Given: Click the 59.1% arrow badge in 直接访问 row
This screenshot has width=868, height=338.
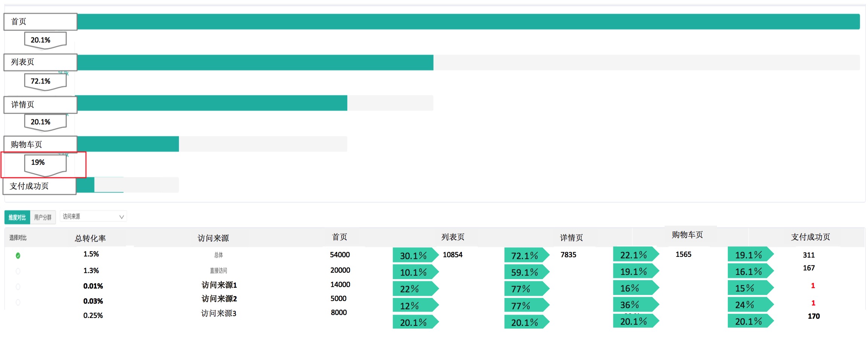Looking at the screenshot, I should point(527,272).
